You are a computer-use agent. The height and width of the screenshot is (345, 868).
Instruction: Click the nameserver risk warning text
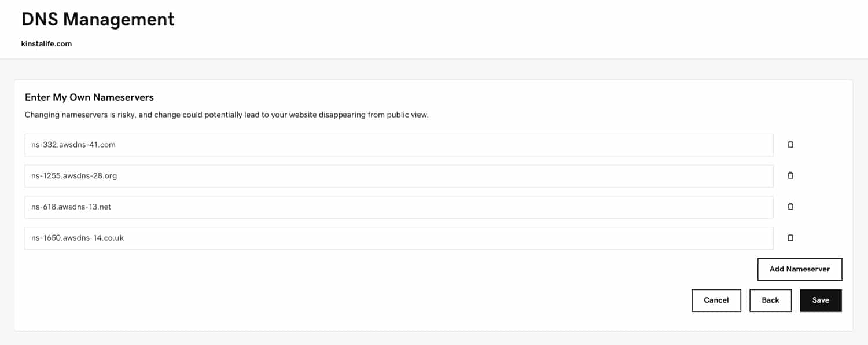pyautogui.click(x=227, y=115)
